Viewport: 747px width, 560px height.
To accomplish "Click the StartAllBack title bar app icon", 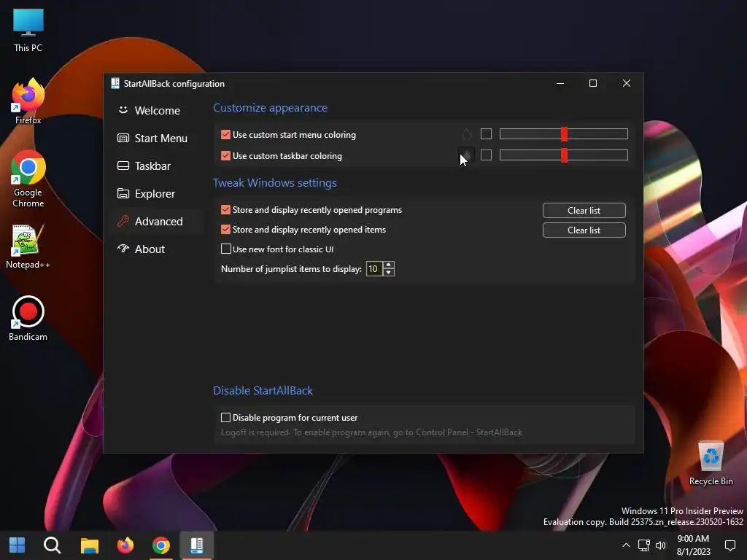I will [115, 83].
